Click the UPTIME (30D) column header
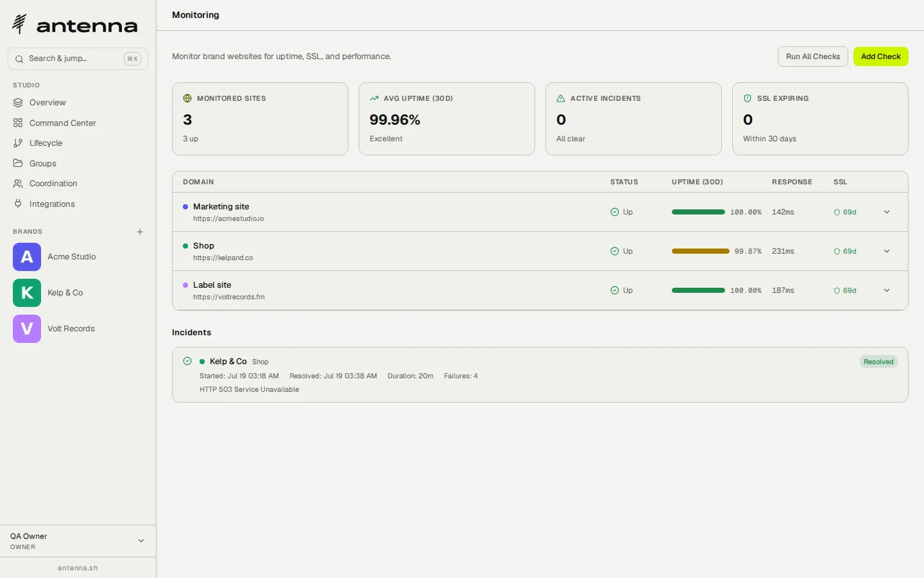The image size is (924, 578). point(697,182)
